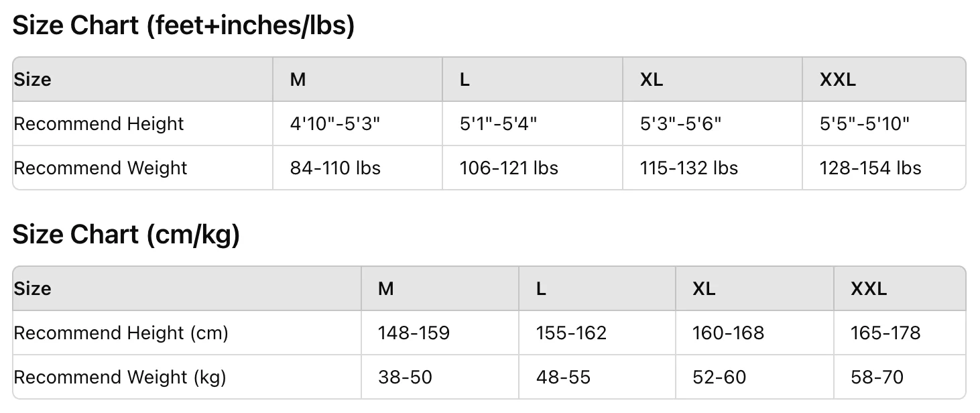Click the 106-121 lbs weight cell
980x413 pixels.
click(509, 168)
